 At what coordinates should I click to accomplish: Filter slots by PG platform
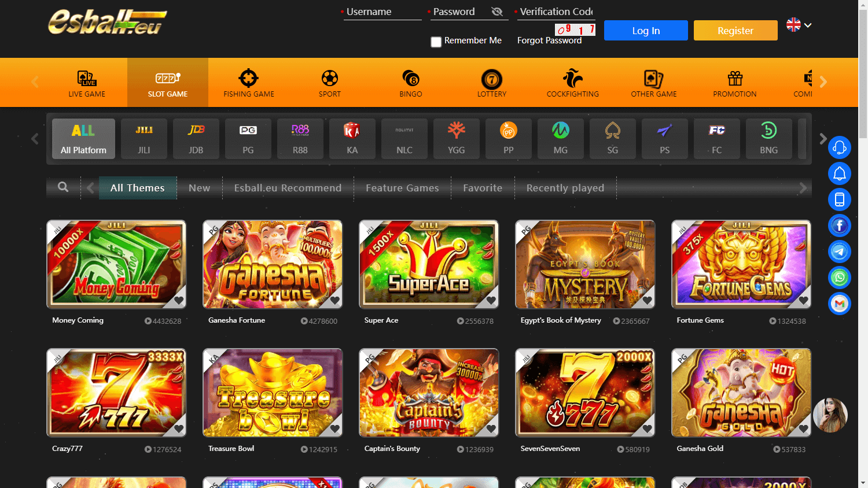(248, 139)
